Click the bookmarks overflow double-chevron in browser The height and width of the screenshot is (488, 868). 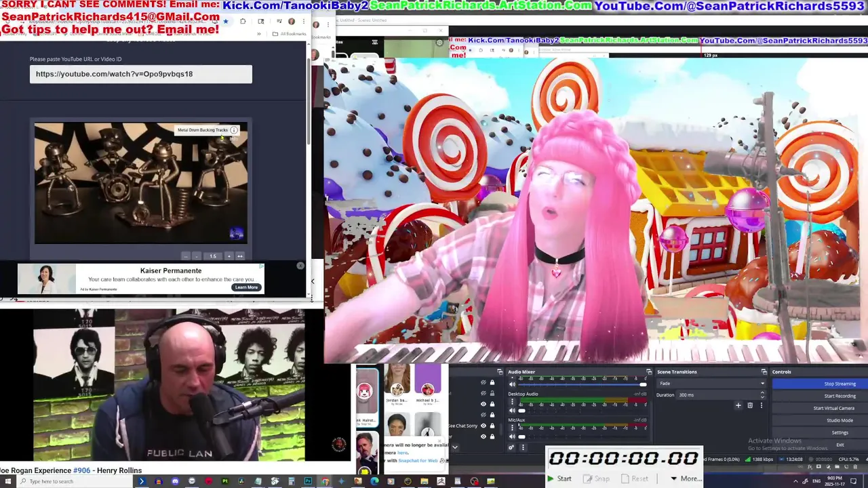coord(259,34)
